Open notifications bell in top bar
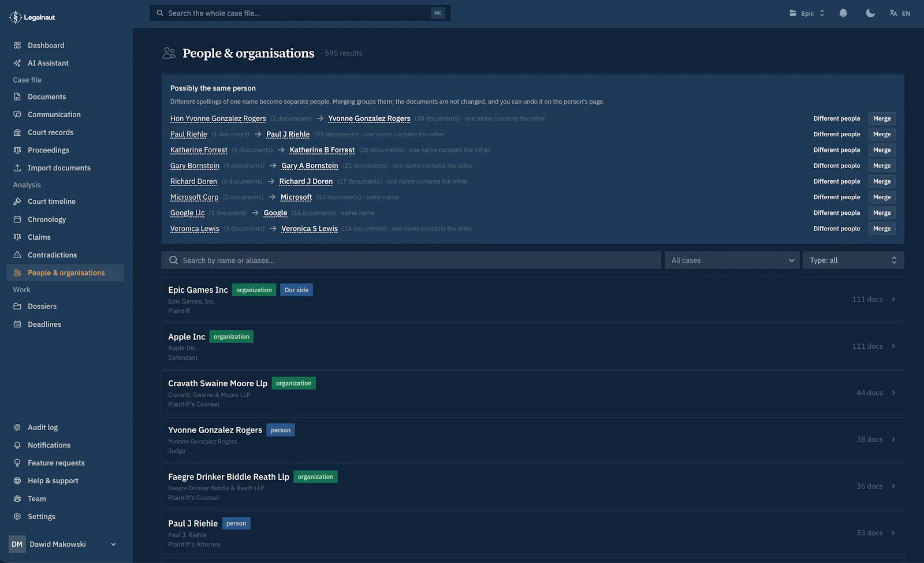 tap(843, 13)
